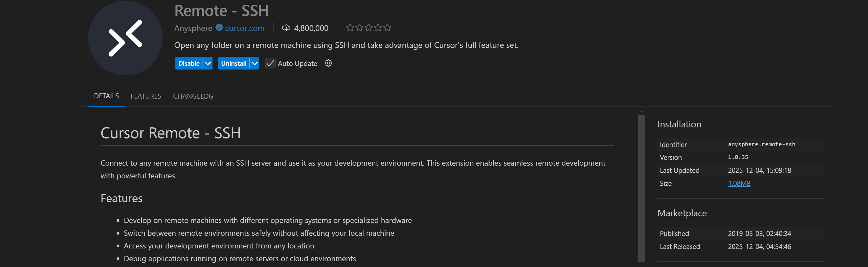Viewport: 868px width, 267px height.
Task: Open the extension settings gear menu
Action: [328, 63]
